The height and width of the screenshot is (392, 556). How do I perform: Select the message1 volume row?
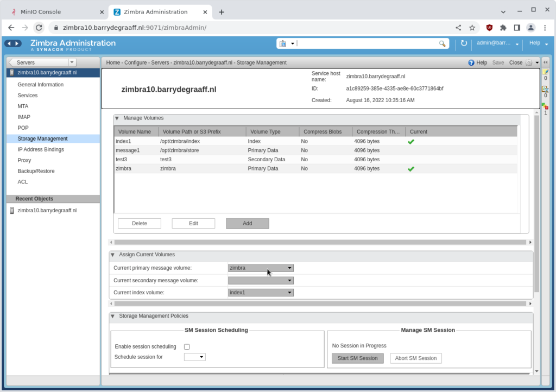click(x=315, y=150)
